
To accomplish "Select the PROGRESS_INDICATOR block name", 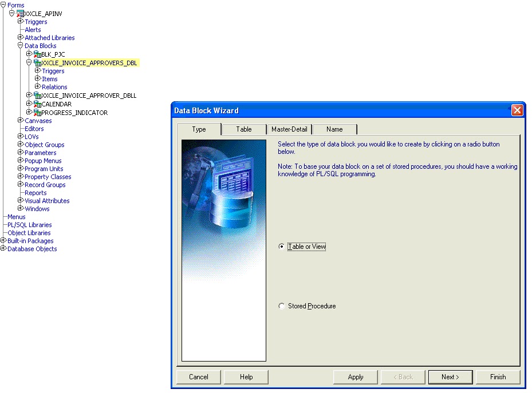I will click(x=74, y=113).
